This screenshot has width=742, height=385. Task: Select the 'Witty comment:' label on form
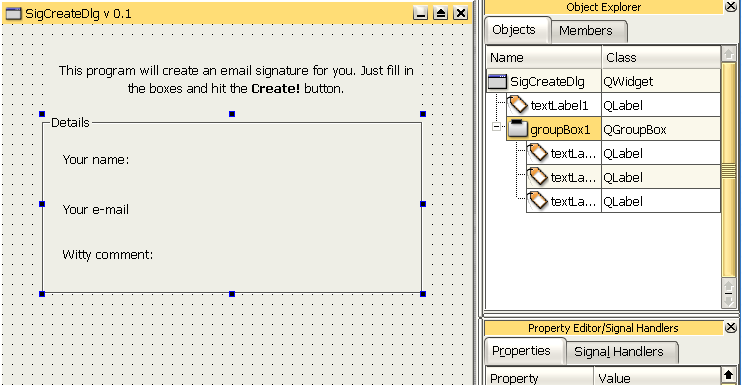point(108,255)
